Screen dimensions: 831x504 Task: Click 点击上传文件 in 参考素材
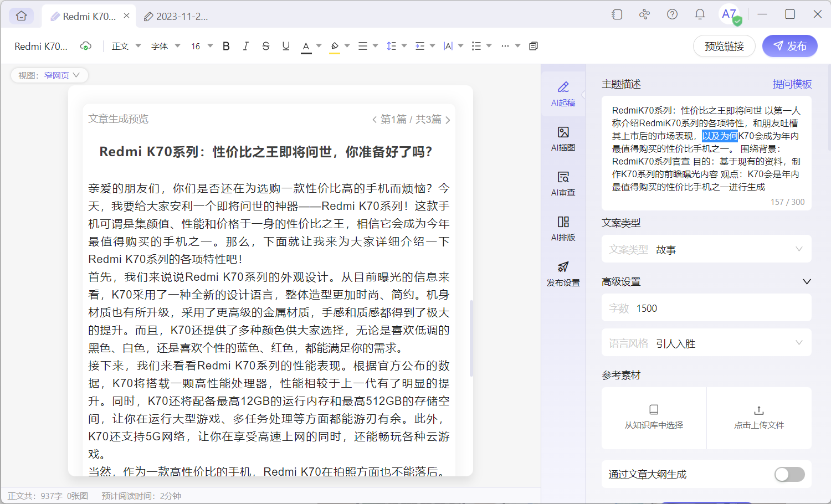pyautogui.click(x=758, y=418)
